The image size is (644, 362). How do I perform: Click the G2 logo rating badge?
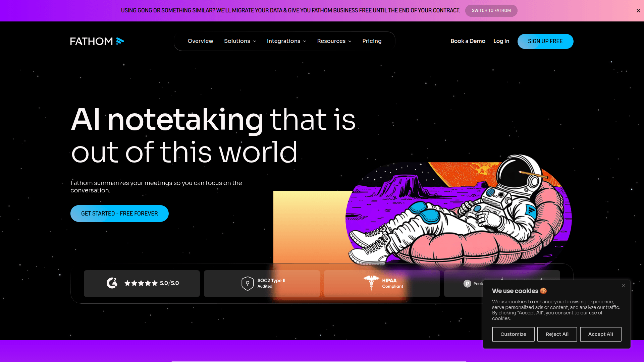coord(112,283)
